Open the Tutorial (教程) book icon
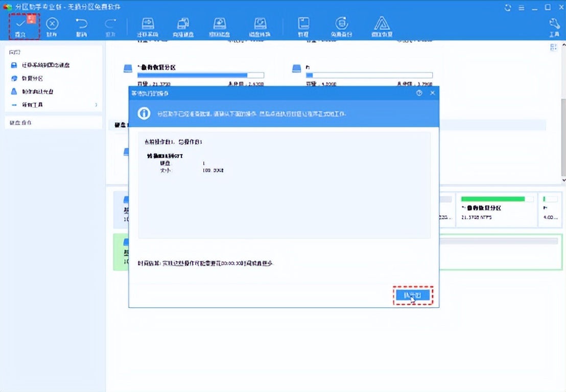This screenshot has width=566, height=392. (x=303, y=27)
